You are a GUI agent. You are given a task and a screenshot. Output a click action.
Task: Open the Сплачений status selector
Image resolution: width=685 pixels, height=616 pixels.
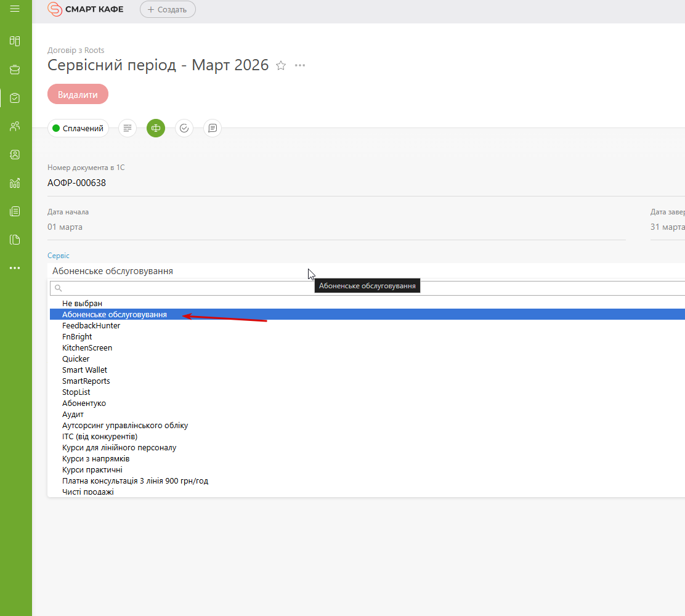click(78, 128)
